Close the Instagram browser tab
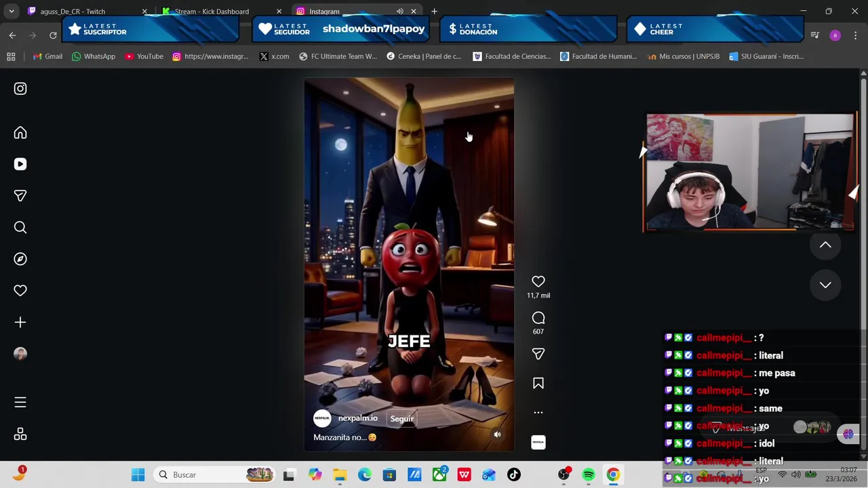868x488 pixels. point(414,12)
